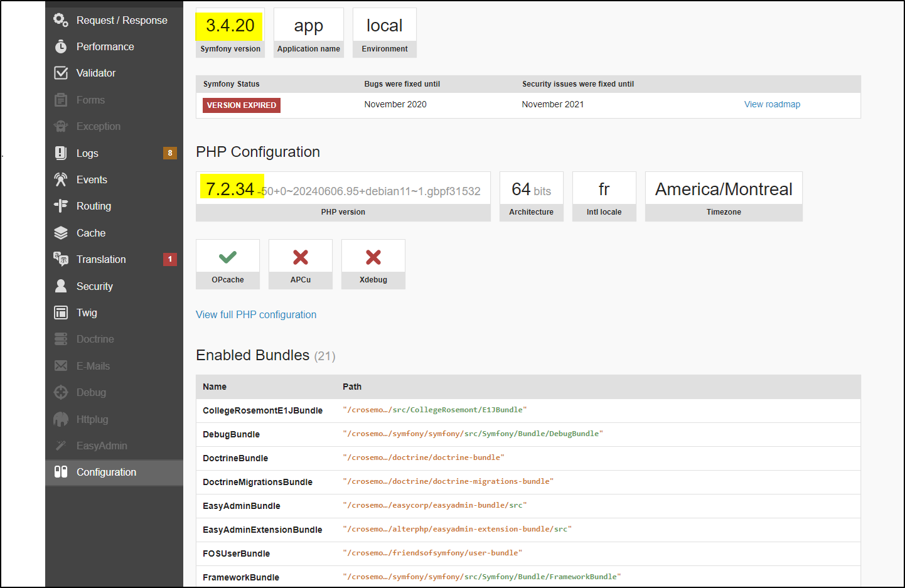Click the Logs count badge showing 8
Image resolution: width=905 pixels, height=588 pixels.
170,153
